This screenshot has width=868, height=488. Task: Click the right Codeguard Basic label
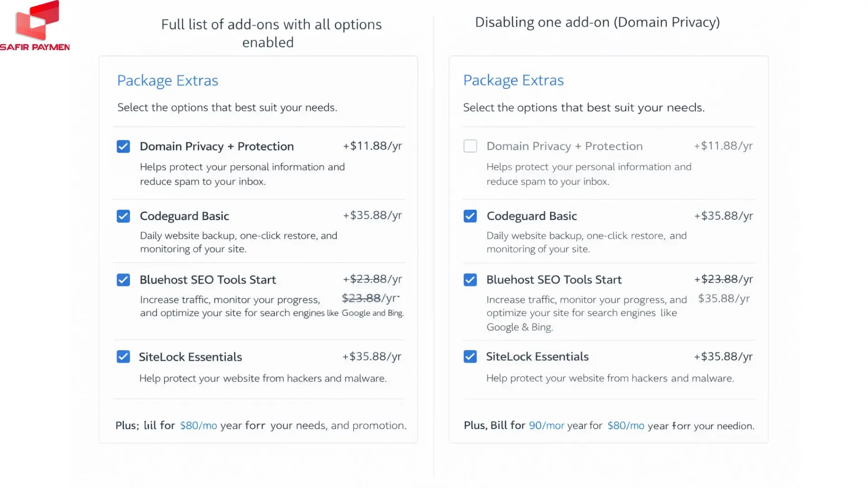pyautogui.click(x=532, y=216)
